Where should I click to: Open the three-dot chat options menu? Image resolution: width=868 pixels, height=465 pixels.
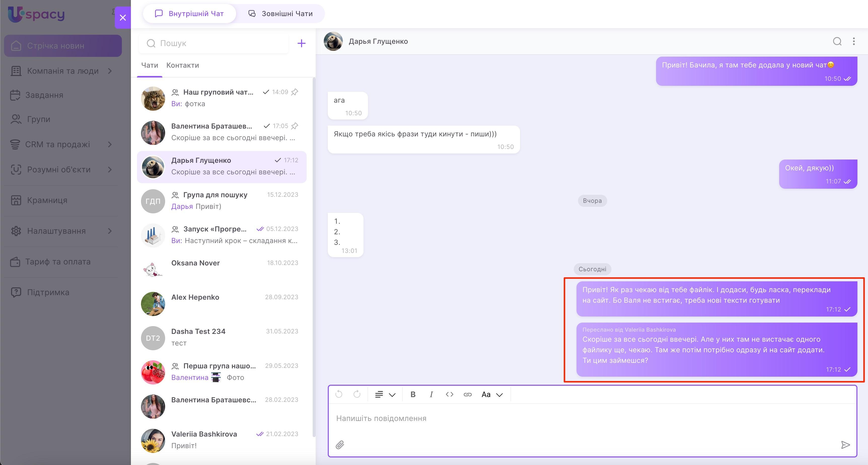point(853,41)
